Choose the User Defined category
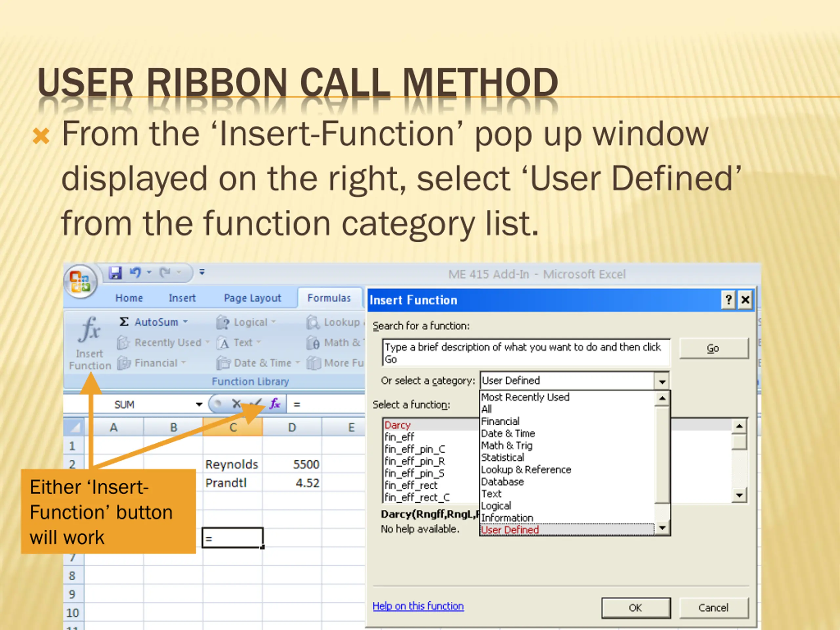This screenshot has height=630, width=840. (x=568, y=530)
